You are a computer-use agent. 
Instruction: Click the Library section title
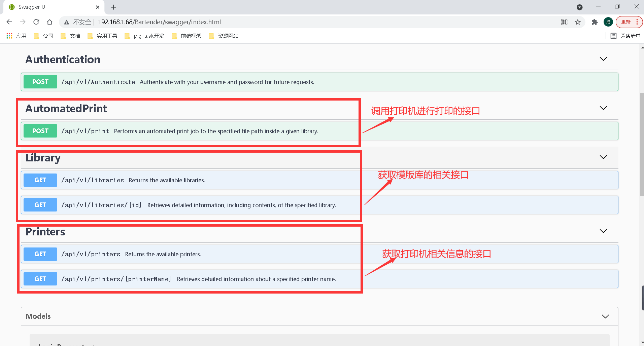coord(43,158)
